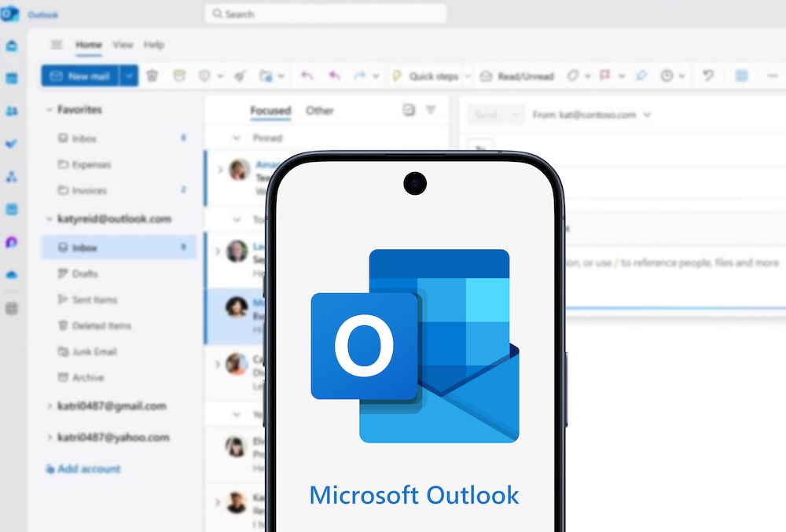Image resolution: width=786 pixels, height=532 pixels.
Task: Switch to the View ribbon tab
Action: 123,45
